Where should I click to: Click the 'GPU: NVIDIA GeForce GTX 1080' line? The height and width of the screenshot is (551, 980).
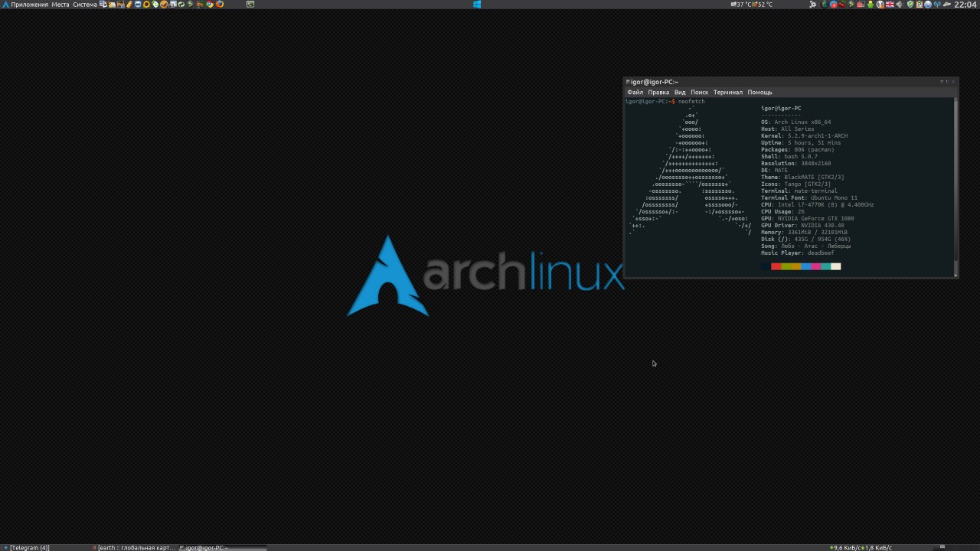(x=807, y=219)
